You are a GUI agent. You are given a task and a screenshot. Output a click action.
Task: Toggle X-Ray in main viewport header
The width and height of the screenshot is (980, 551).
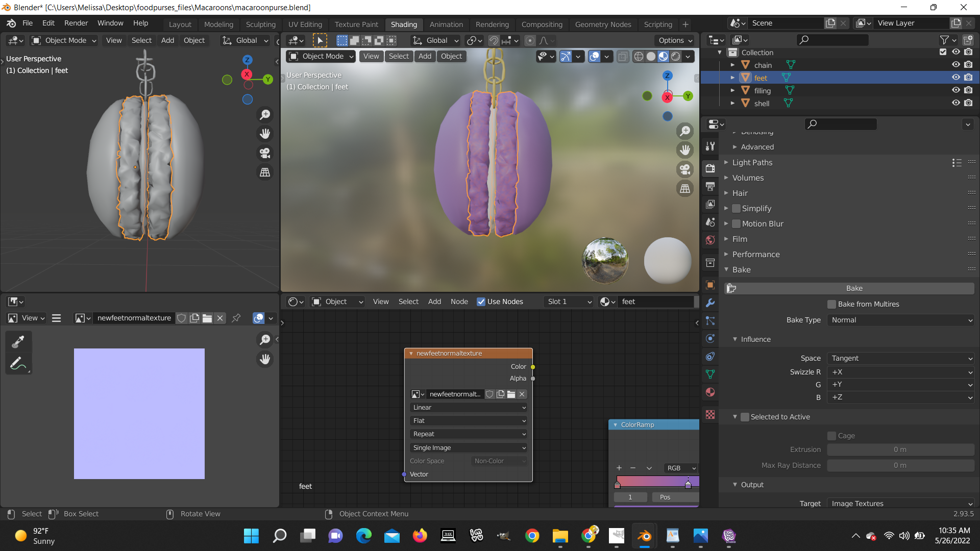623,57
